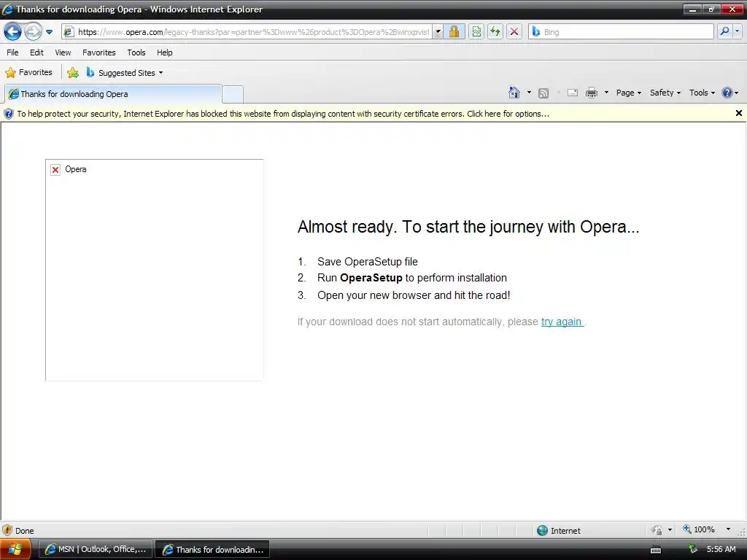The image size is (747, 560).
Task: Click the Favorites star button
Action: (28, 72)
